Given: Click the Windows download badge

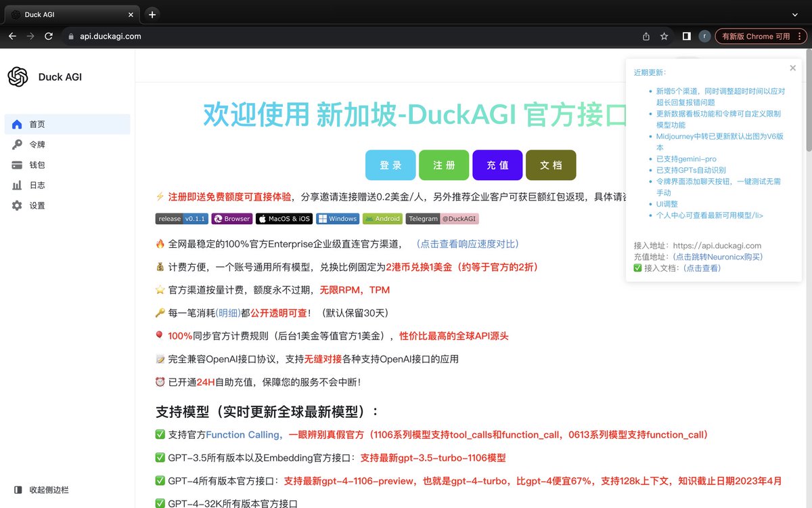Looking at the screenshot, I should (338, 219).
